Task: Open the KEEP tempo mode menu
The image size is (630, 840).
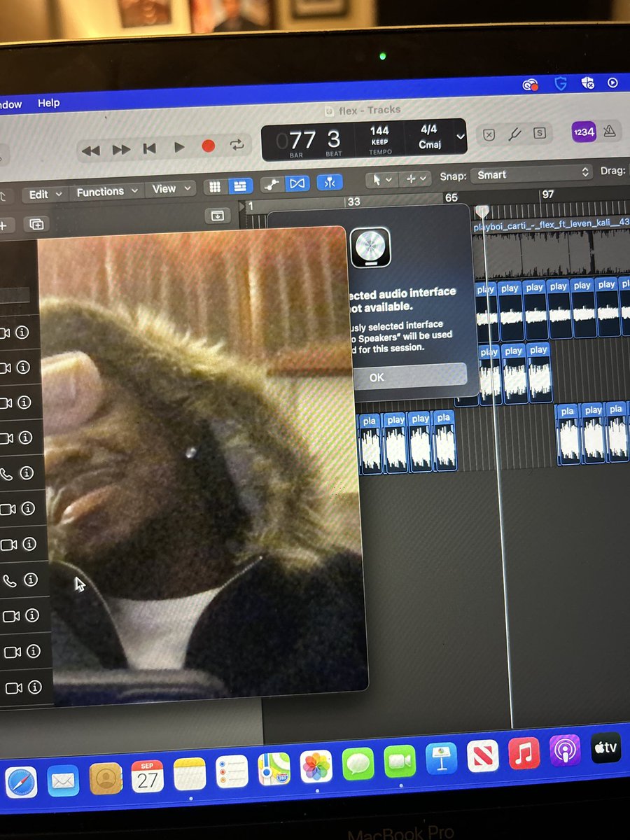Action: click(380, 142)
